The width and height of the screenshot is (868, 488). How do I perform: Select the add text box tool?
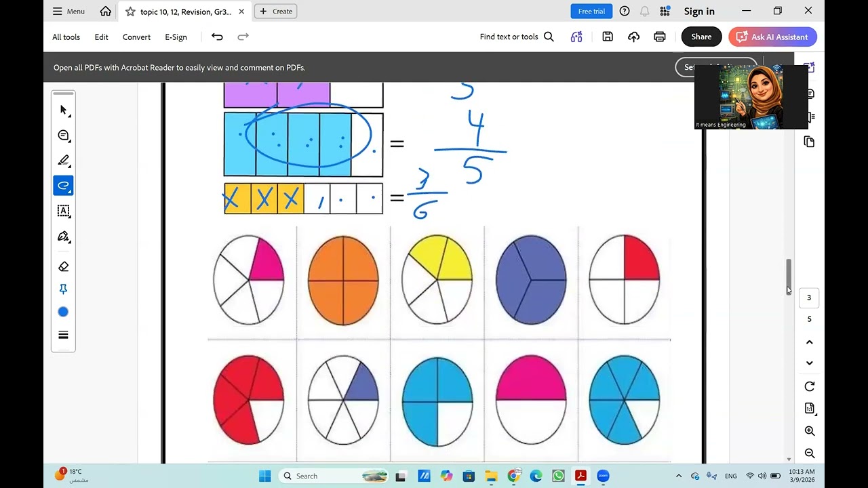(63, 211)
